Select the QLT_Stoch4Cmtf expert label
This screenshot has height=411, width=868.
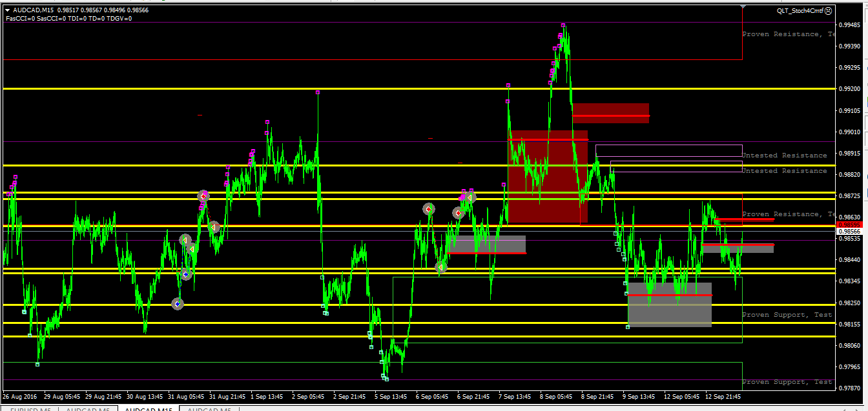(x=800, y=10)
